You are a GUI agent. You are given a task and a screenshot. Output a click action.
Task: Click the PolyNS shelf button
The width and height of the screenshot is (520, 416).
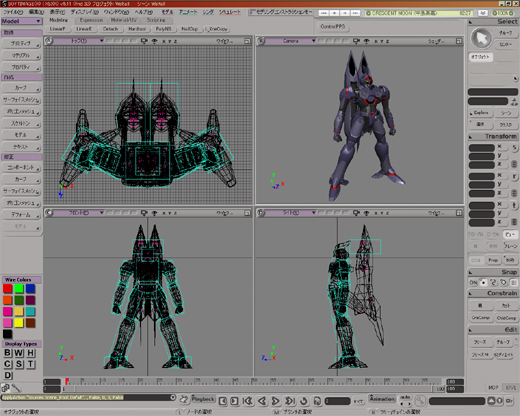pyautogui.click(x=163, y=29)
